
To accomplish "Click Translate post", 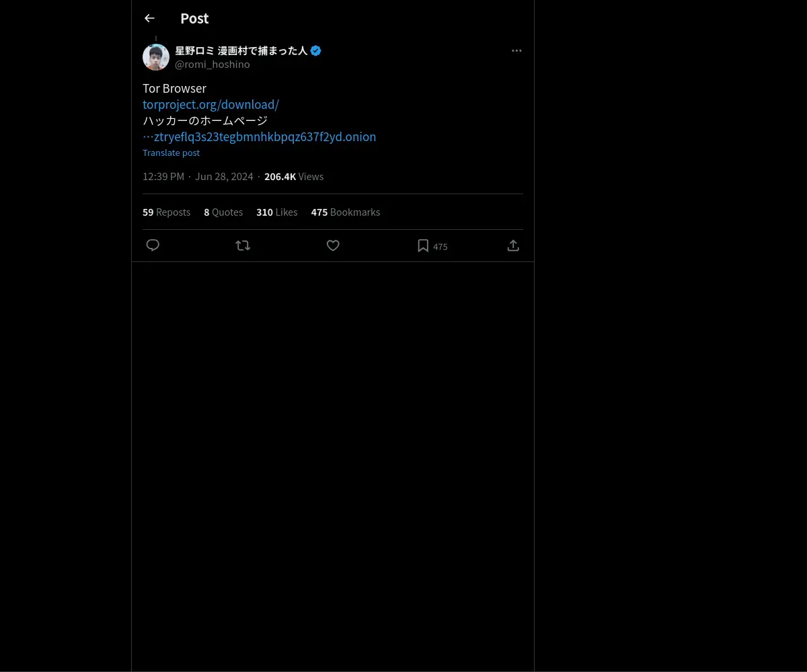I will pyautogui.click(x=171, y=153).
